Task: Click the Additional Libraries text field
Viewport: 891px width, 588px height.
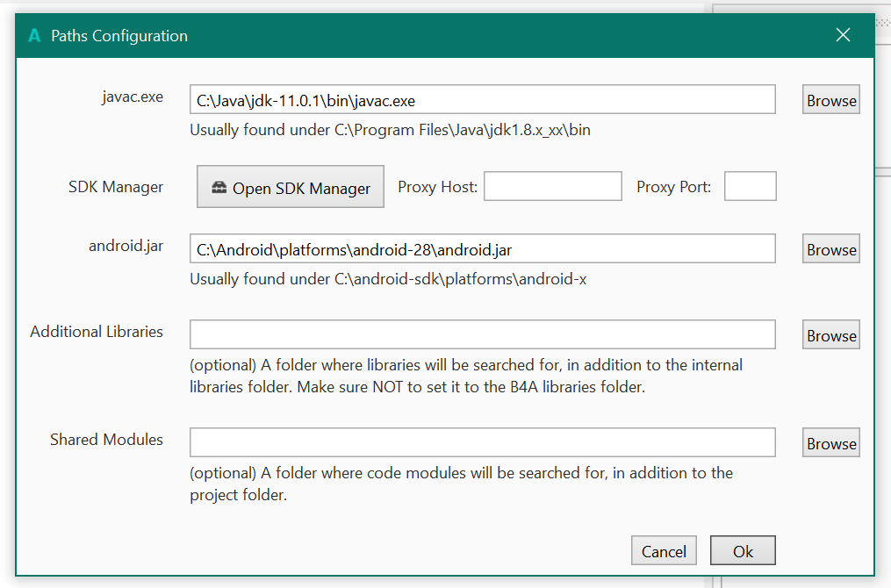Action: [x=482, y=334]
